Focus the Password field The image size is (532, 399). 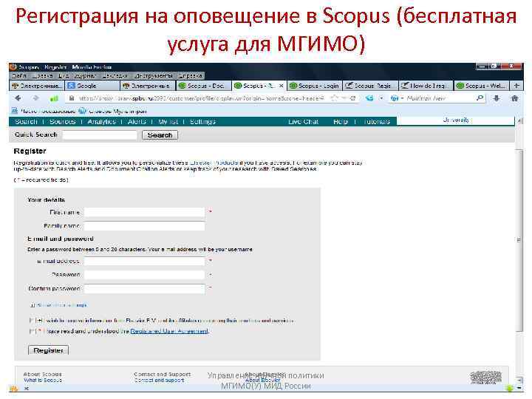[145, 274]
